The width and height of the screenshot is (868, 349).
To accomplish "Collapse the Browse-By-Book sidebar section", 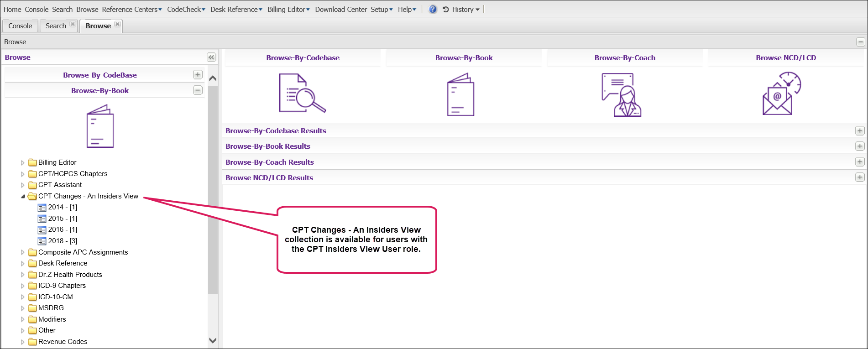I will pyautogui.click(x=198, y=90).
